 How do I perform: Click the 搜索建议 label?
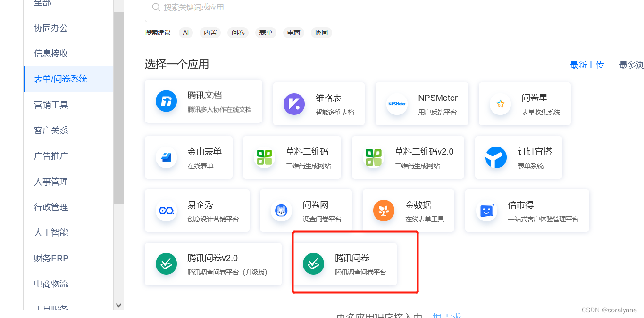(x=158, y=33)
